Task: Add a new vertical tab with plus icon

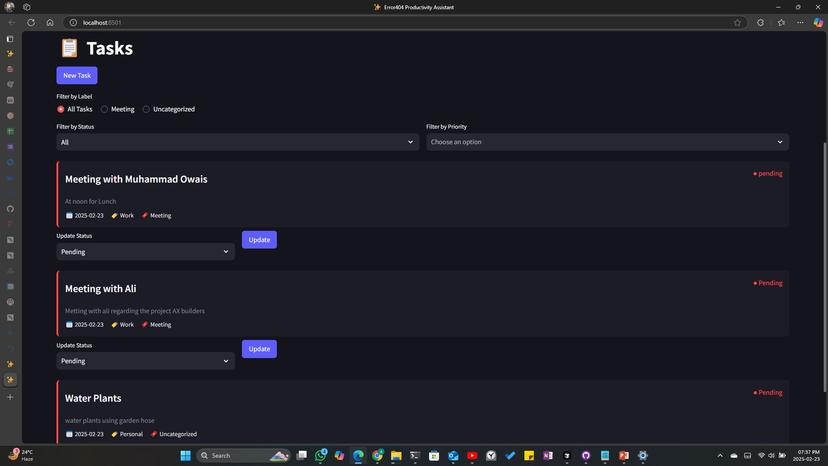Action: pos(10,397)
